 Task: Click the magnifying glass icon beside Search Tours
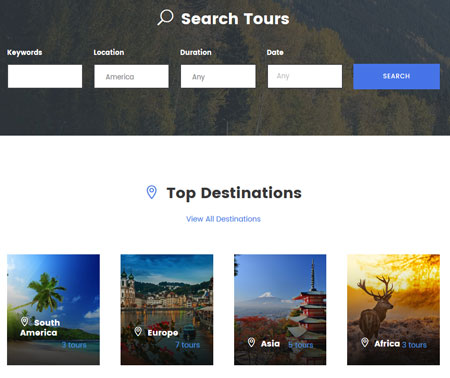click(x=165, y=17)
